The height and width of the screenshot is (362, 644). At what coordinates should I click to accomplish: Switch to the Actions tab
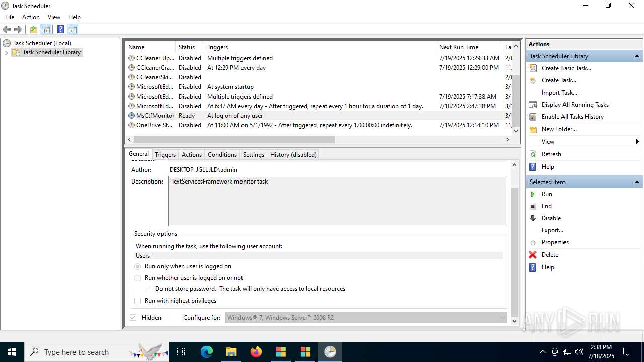[x=192, y=155]
